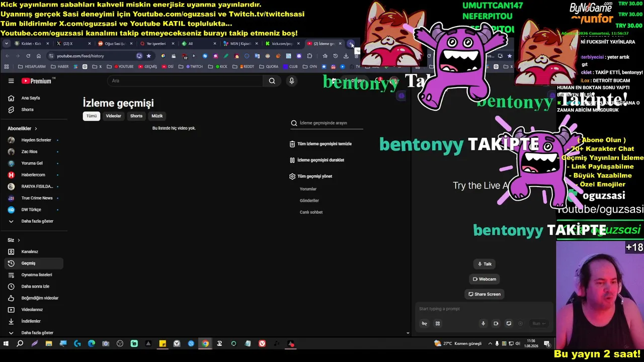Toggle the crossed-out eye icon in the prompt bar
The width and height of the screenshot is (644, 362).
(x=424, y=324)
